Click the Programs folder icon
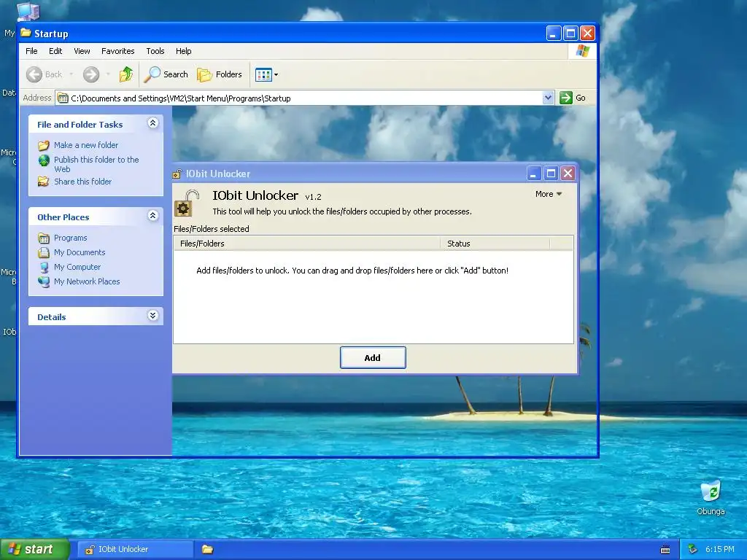This screenshot has height=560, width=747. point(43,238)
